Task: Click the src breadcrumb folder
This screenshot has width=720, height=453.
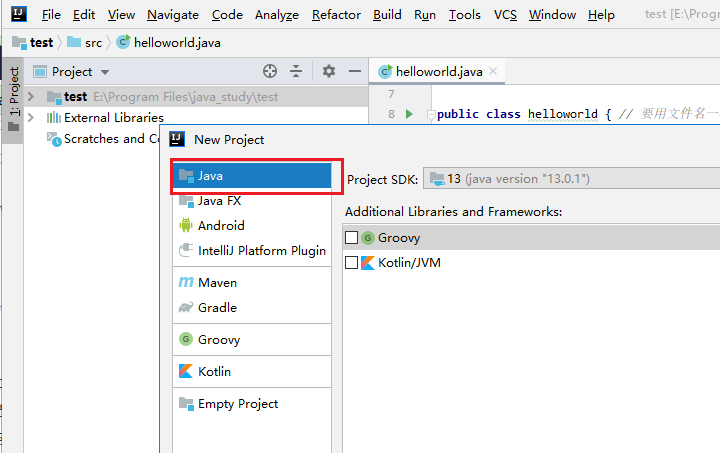Action: click(x=84, y=43)
